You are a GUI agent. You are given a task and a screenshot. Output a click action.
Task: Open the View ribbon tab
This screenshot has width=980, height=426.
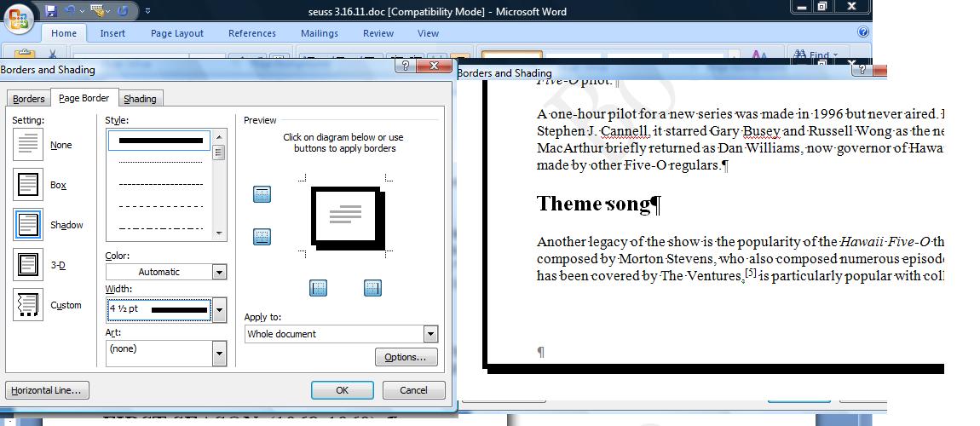click(428, 33)
